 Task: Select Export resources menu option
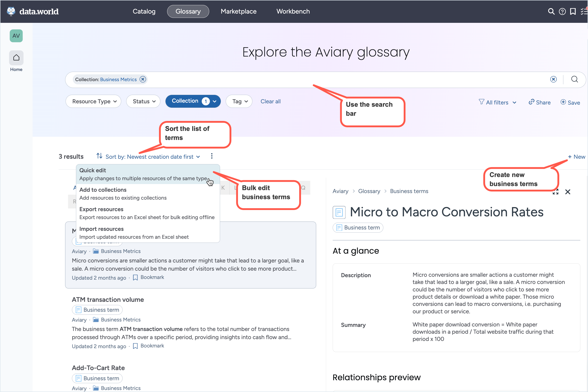(147, 213)
